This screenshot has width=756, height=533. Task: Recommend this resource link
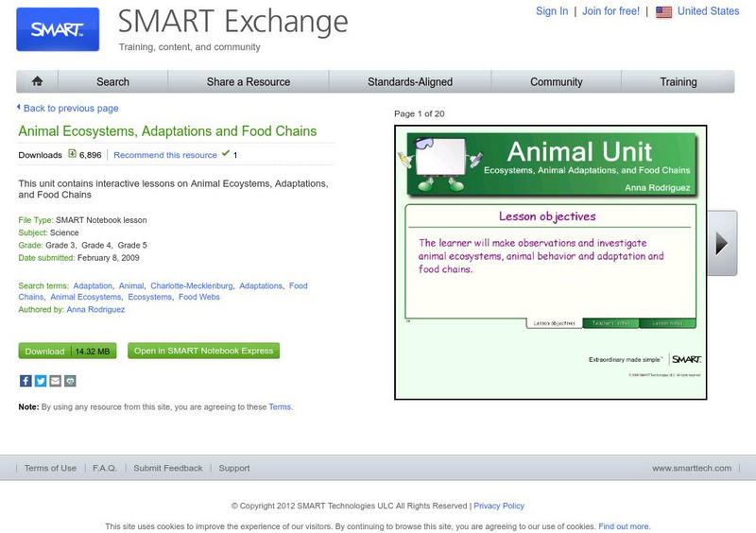[x=165, y=155]
